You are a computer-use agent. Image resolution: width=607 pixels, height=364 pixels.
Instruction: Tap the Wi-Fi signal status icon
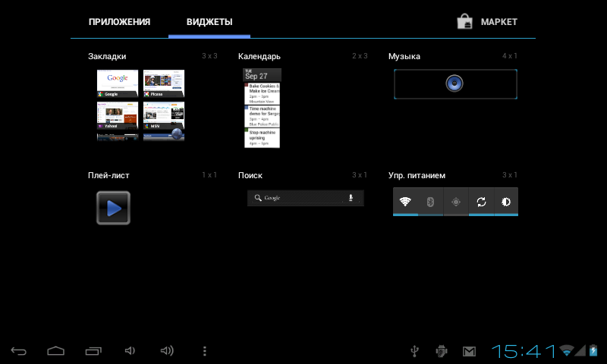(x=566, y=350)
